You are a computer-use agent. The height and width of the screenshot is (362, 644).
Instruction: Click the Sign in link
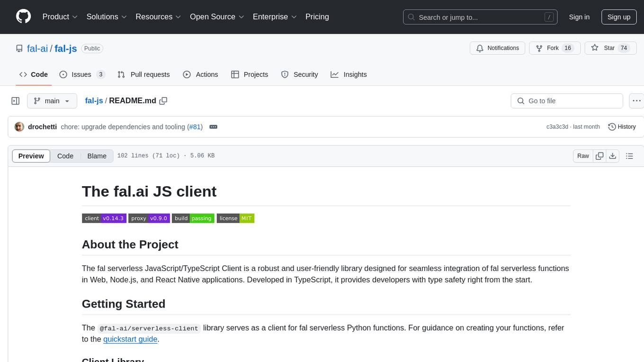[579, 17]
